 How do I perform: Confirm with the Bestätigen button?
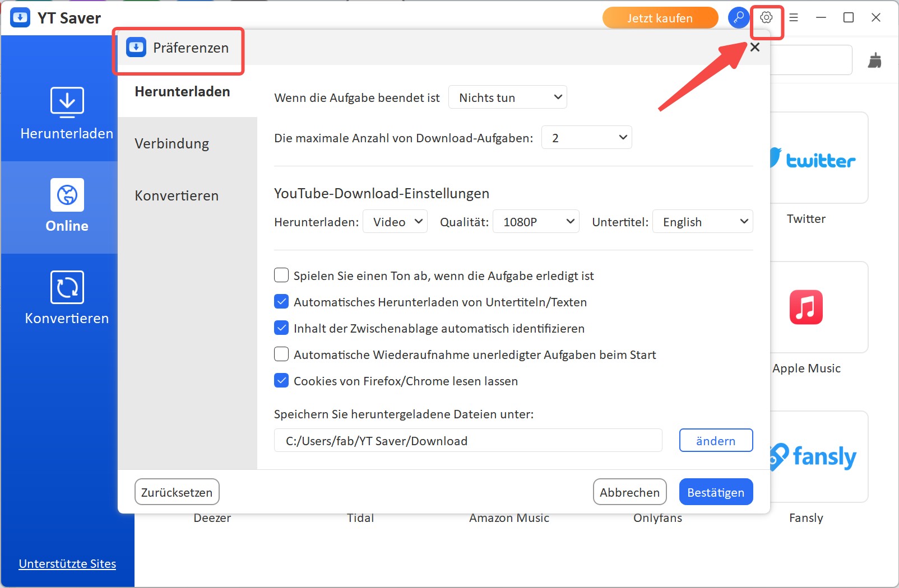pyautogui.click(x=716, y=492)
